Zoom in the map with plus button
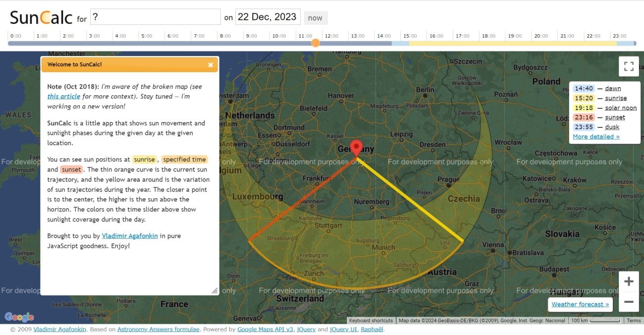The height and width of the screenshot is (335, 644). [x=629, y=281]
